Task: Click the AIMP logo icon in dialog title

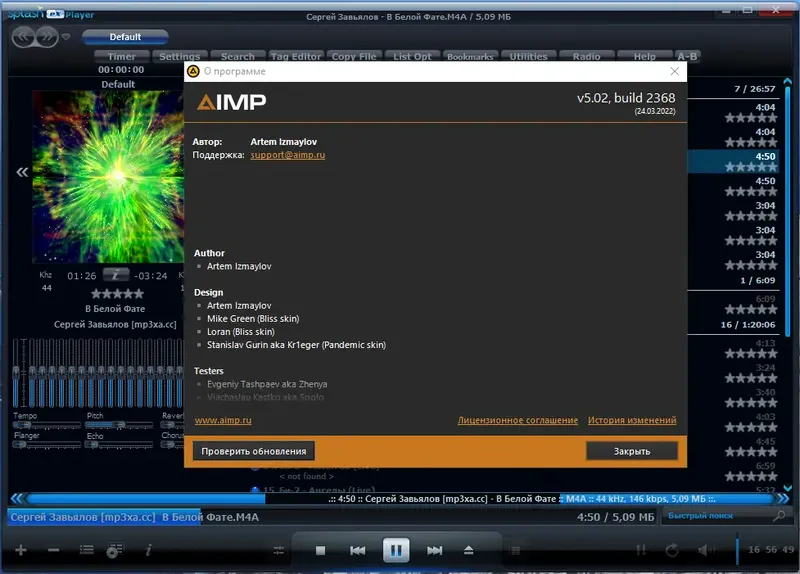Action: pos(193,71)
